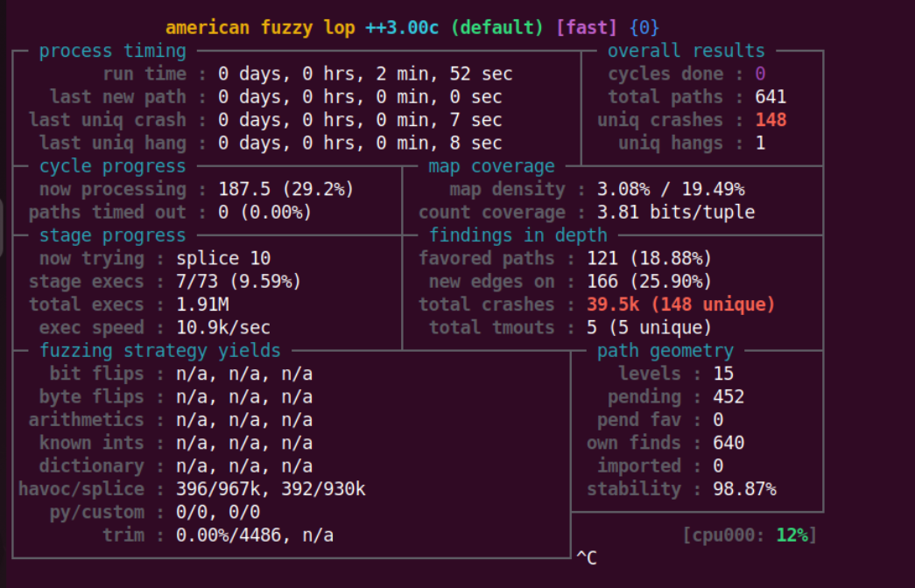
Task: Click the havoc/splice value '396/967k, 392/930k'
Action: [271, 489]
